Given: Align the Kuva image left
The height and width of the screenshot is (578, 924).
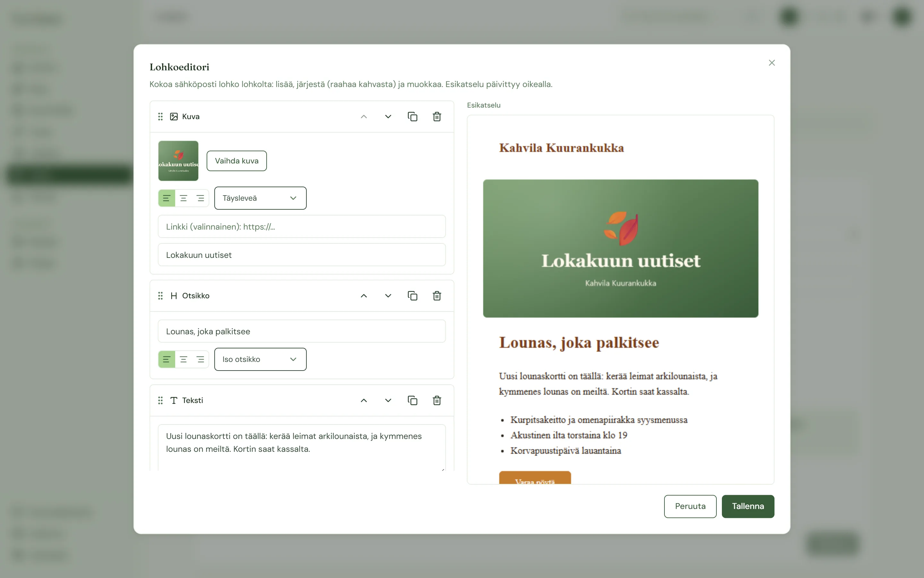Looking at the screenshot, I should click(x=167, y=198).
